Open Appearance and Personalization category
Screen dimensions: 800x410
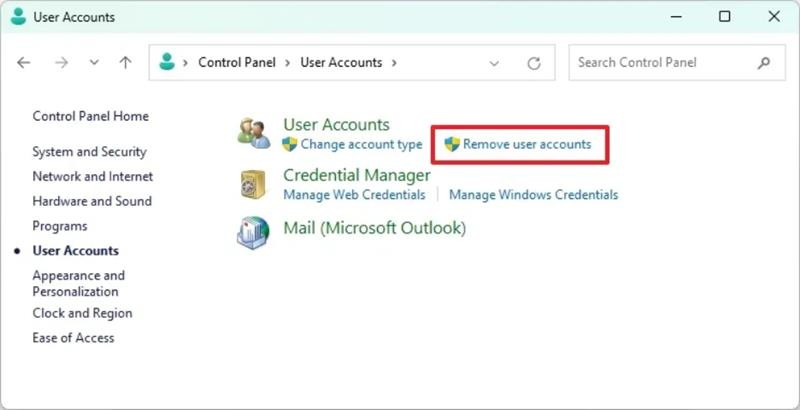(79, 284)
